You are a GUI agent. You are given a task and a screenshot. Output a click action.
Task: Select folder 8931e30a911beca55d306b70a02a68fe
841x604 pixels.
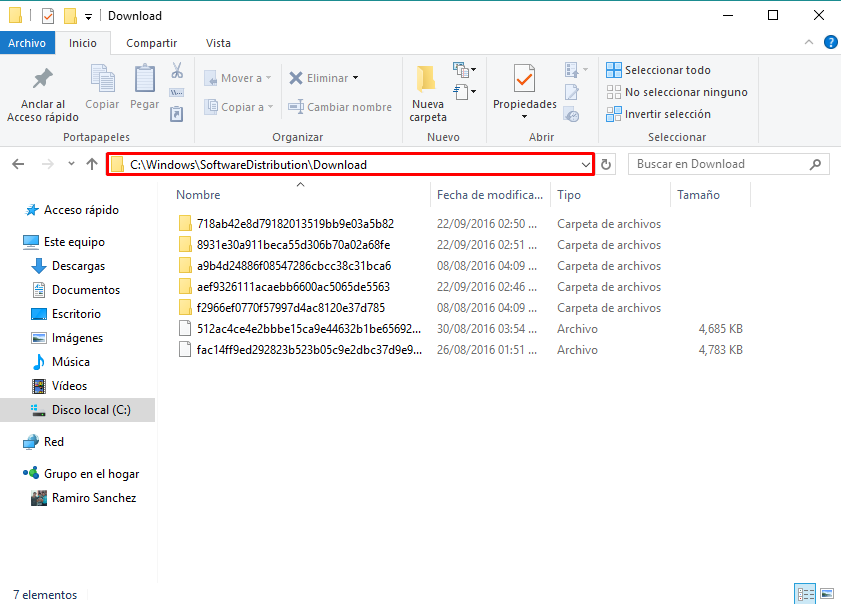pos(293,245)
